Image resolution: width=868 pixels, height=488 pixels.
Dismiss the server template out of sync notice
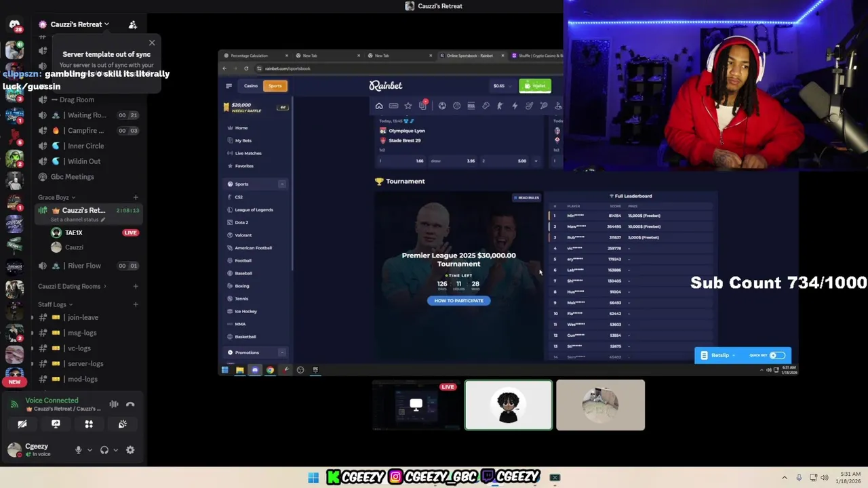[152, 43]
